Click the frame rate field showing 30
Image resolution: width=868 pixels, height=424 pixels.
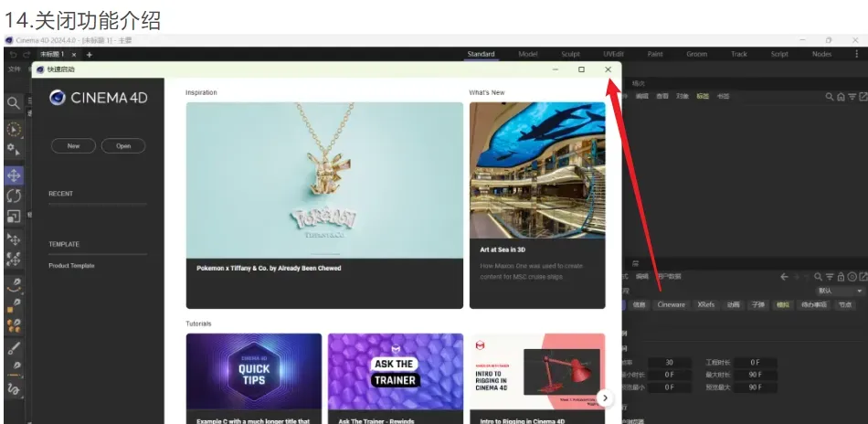pyautogui.click(x=669, y=363)
